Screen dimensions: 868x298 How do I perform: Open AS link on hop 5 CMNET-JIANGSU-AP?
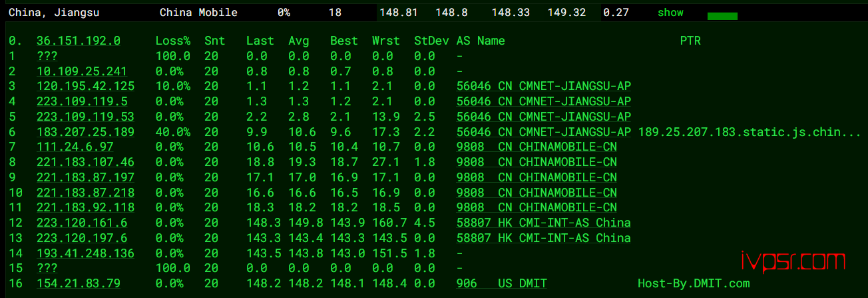(544, 117)
